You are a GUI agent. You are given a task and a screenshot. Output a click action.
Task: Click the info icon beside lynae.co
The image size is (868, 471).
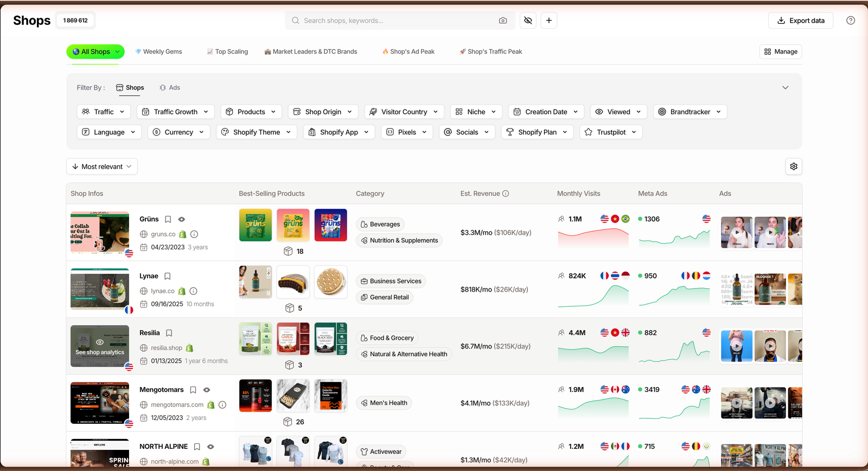pos(194,291)
